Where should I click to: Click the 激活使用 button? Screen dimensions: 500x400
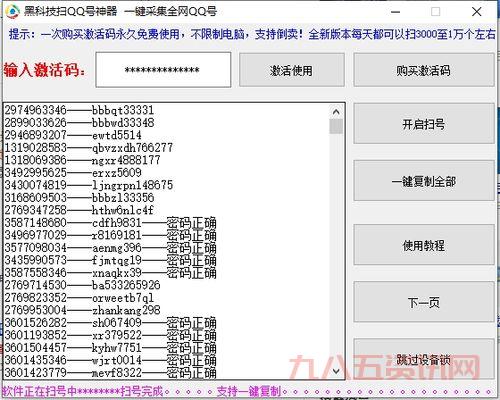pos(292,70)
